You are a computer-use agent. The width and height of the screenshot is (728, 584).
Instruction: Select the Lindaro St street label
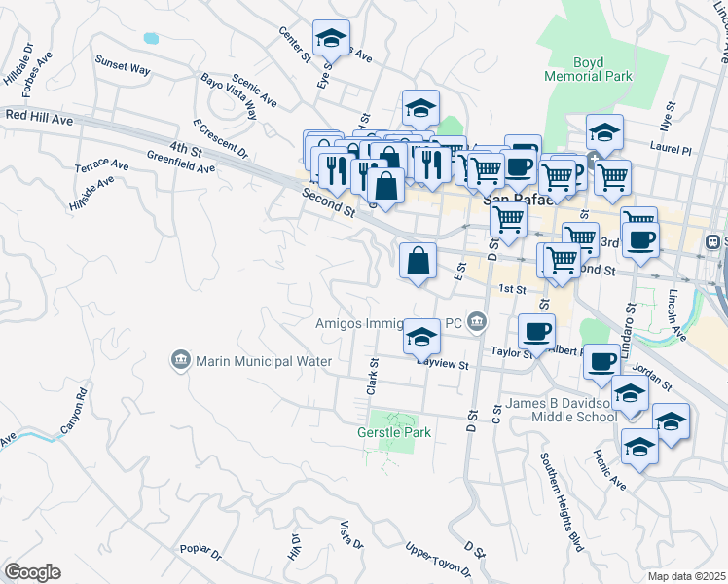[x=628, y=331]
